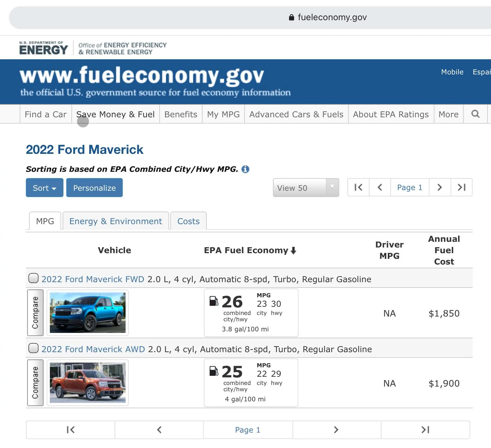Go to last page in top pagination
491x448 pixels.
pyautogui.click(x=461, y=188)
